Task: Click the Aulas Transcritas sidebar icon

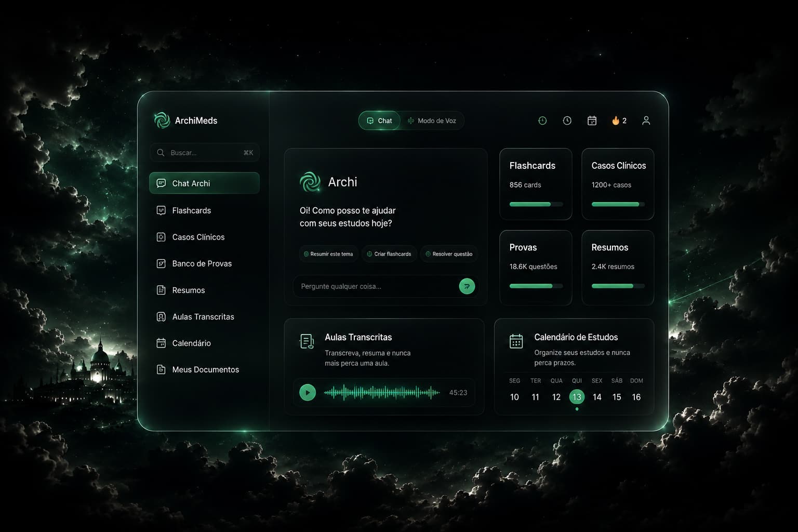Action: click(161, 316)
